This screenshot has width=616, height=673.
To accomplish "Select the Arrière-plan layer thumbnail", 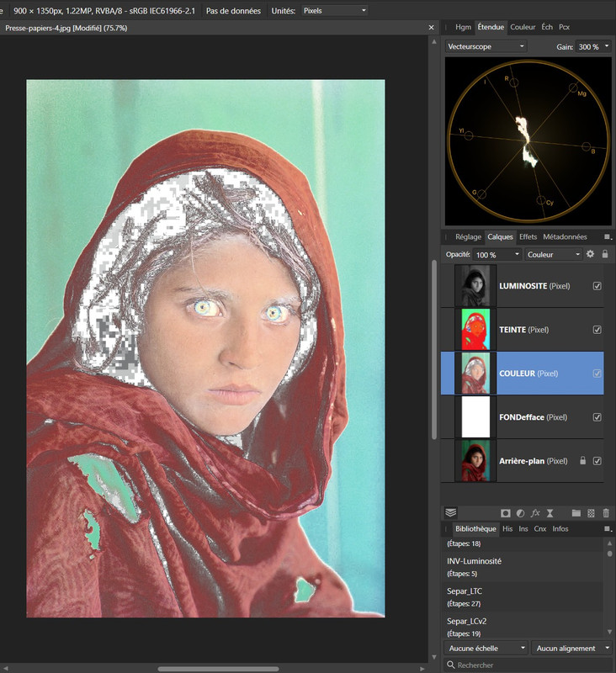I will 475,461.
